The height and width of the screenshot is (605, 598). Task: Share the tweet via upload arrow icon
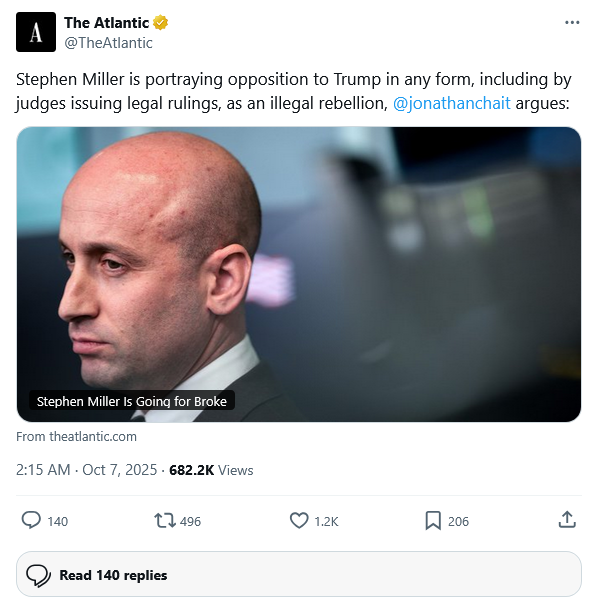coord(567,520)
